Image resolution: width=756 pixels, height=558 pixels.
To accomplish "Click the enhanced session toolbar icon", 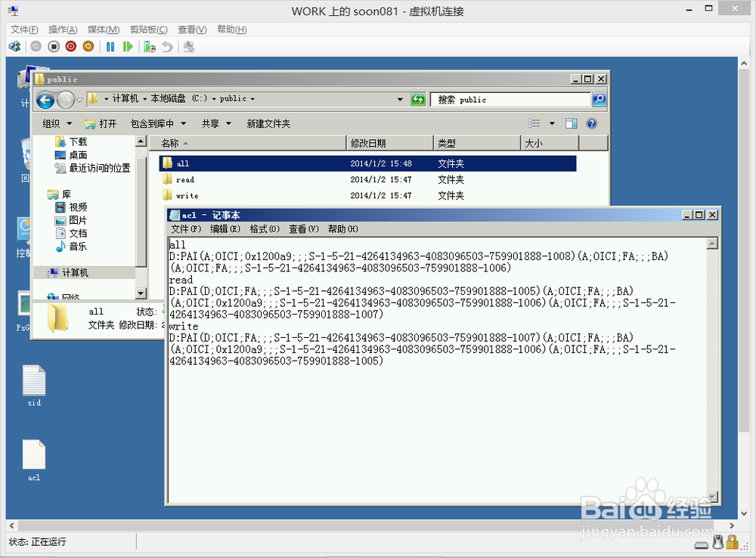I will click(x=189, y=47).
